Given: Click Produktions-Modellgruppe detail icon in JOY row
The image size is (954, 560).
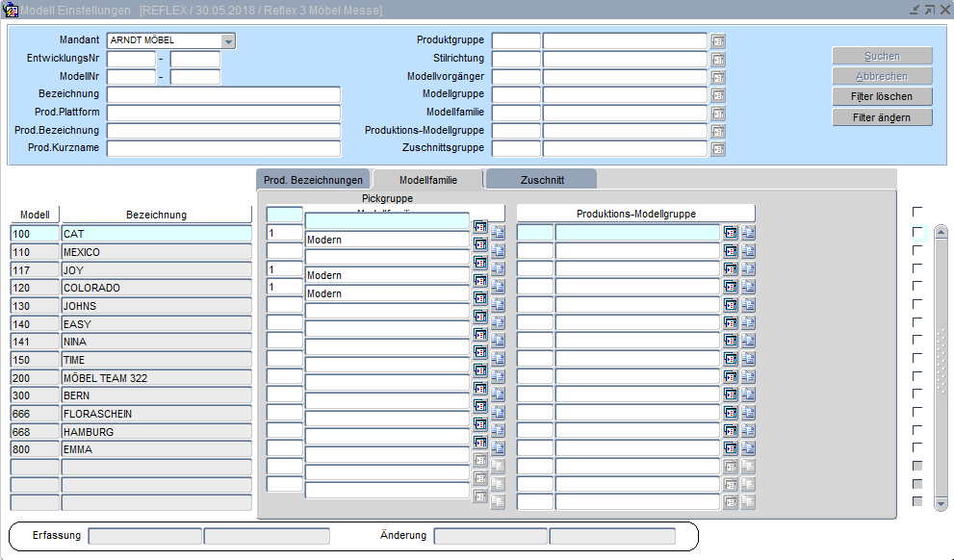Looking at the screenshot, I should [x=748, y=269].
